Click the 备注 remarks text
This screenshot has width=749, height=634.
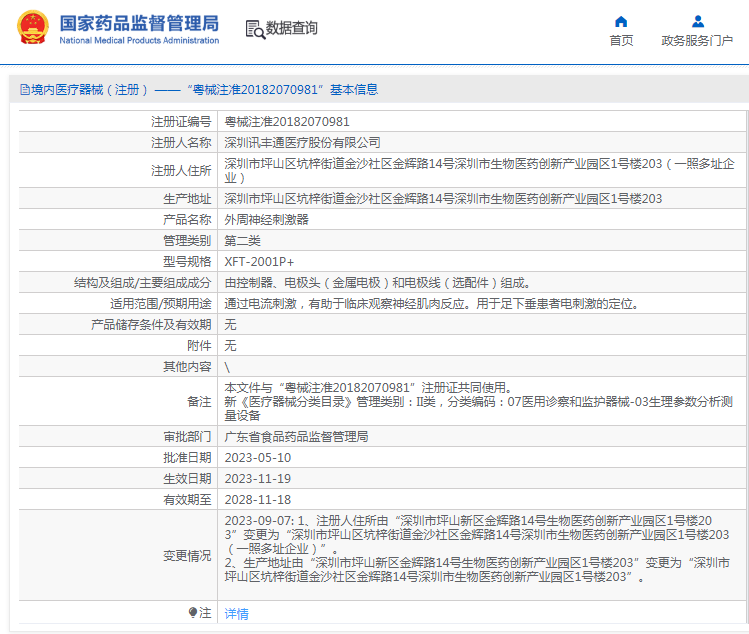479,402
